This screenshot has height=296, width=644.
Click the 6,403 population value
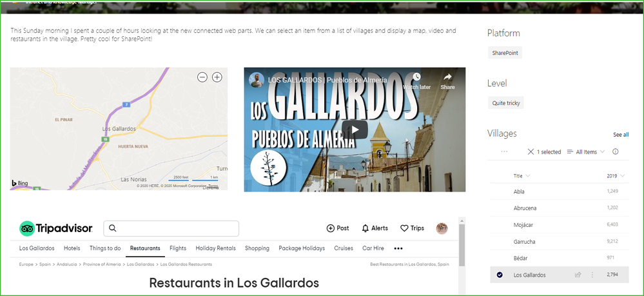612,224
